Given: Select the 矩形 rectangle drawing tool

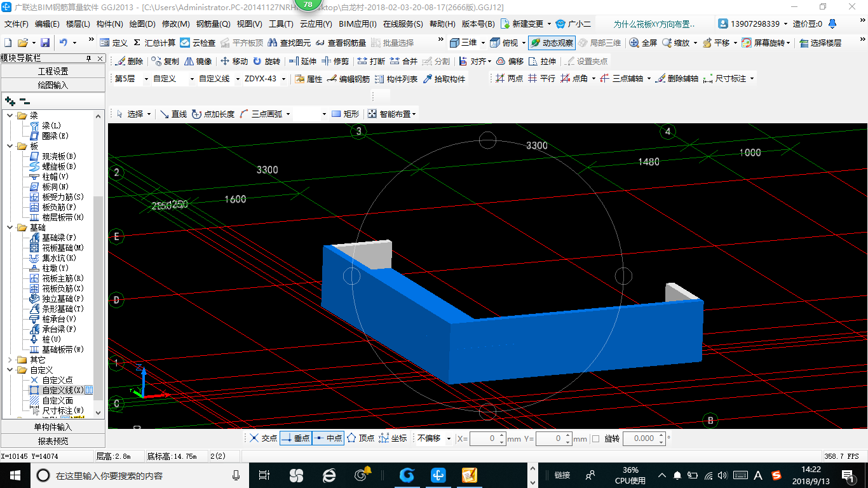Looking at the screenshot, I should [x=345, y=114].
